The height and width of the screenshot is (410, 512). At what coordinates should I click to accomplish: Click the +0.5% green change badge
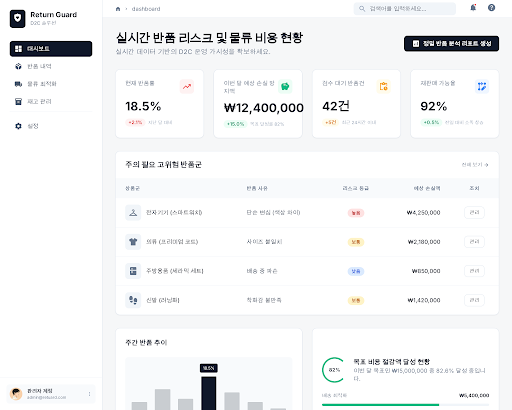tap(431, 122)
